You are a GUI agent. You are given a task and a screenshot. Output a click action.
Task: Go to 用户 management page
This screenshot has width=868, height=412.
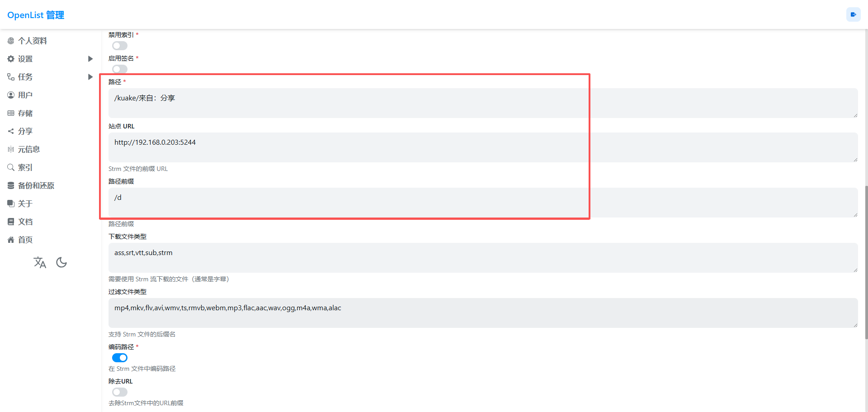click(x=25, y=95)
